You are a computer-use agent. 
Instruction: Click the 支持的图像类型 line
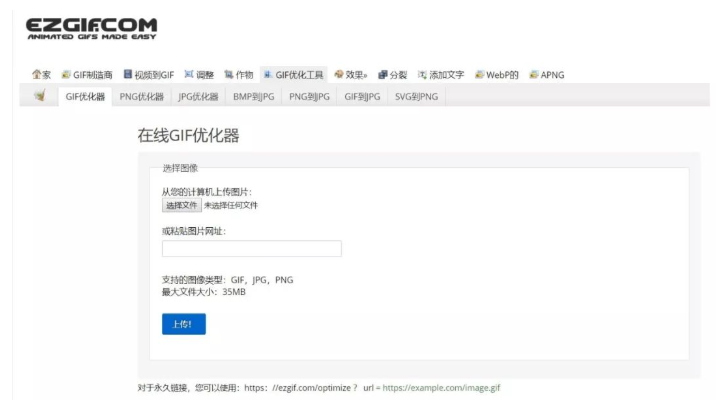pos(228,280)
